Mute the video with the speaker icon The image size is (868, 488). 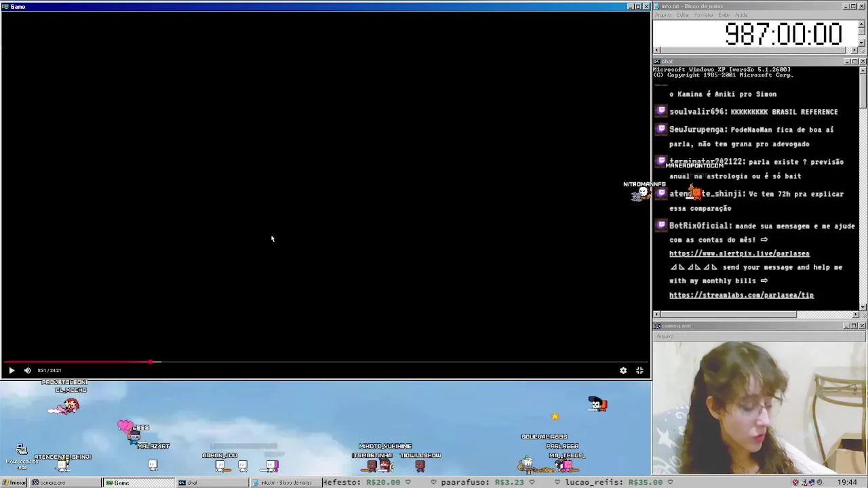click(27, 371)
